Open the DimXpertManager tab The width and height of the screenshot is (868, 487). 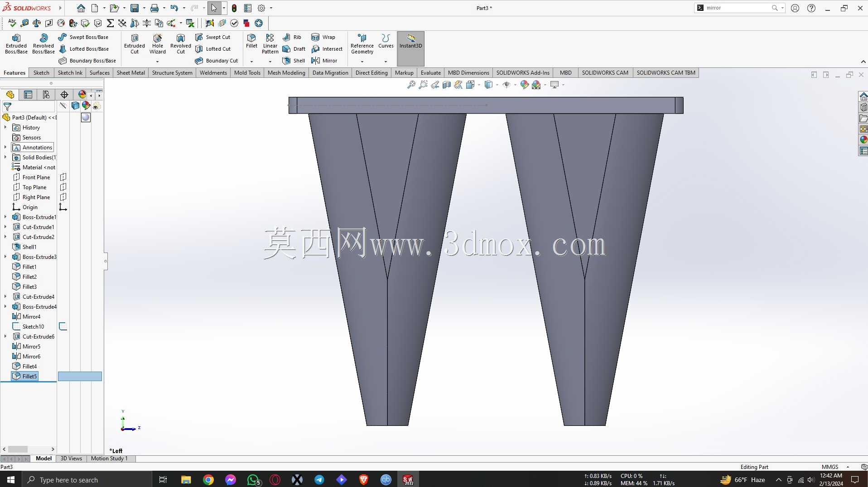coord(64,95)
